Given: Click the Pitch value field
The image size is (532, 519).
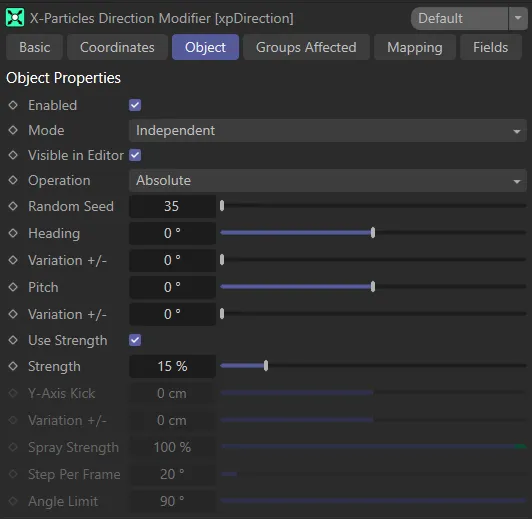Looking at the screenshot, I should [x=172, y=287].
